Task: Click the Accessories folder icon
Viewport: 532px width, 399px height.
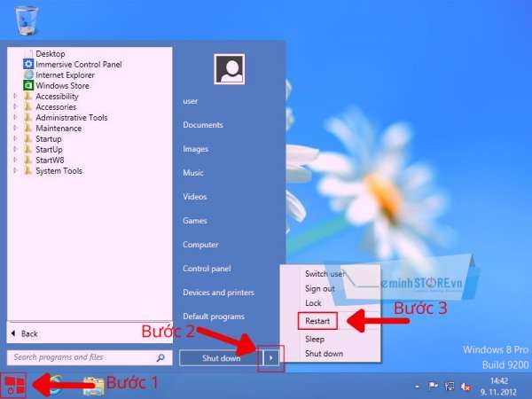Action: pyautogui.click(x=28, y=106)
